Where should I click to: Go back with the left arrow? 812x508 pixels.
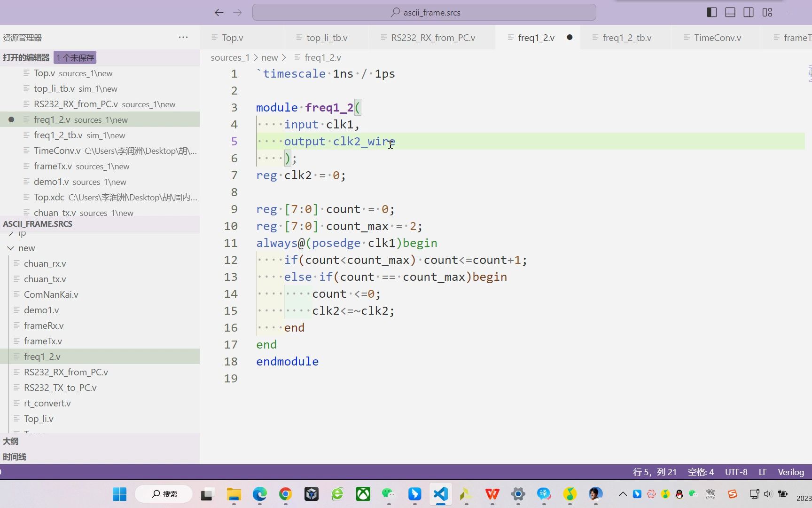click(x=219, y=13)
